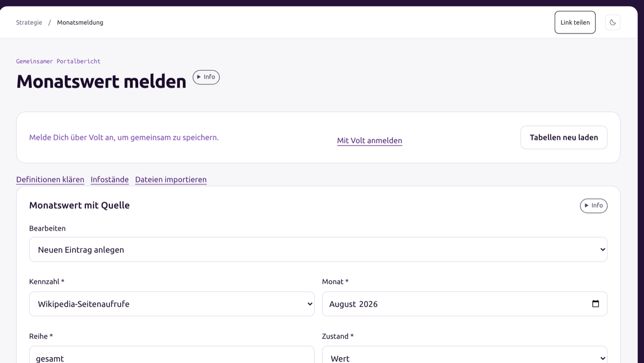
Task: Open the Infostände link
Action: 109,180
